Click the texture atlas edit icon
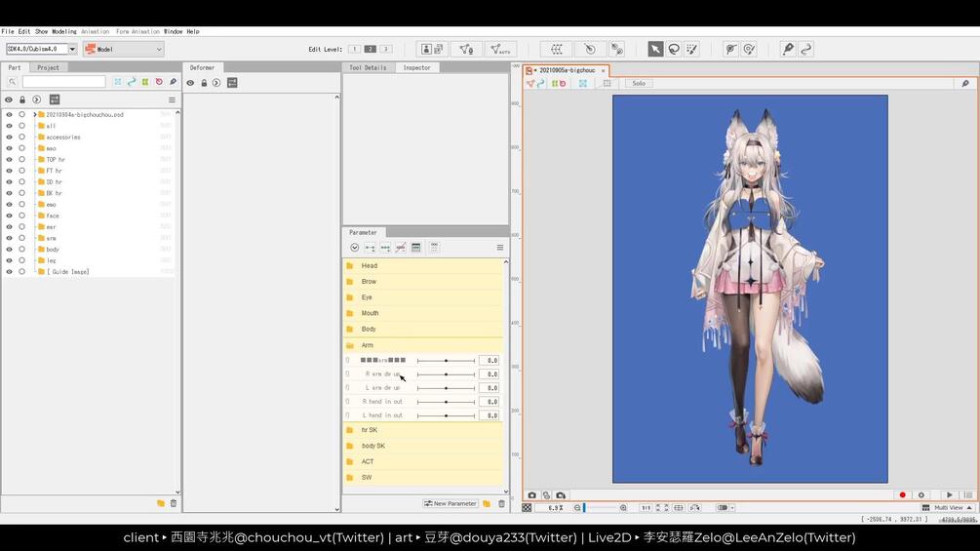The width and height of the screenshot is (980, 551). point(433,49)
